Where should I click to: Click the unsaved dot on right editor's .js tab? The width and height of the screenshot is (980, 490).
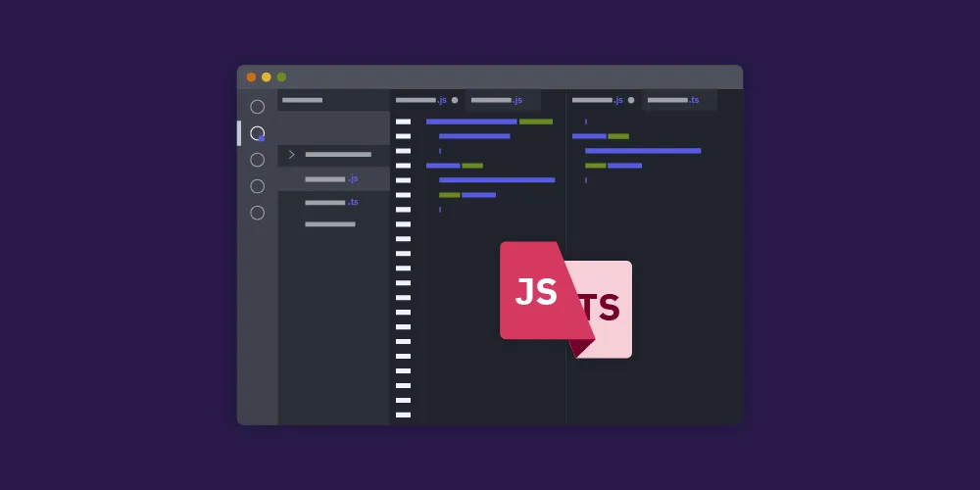coord(631,100)
